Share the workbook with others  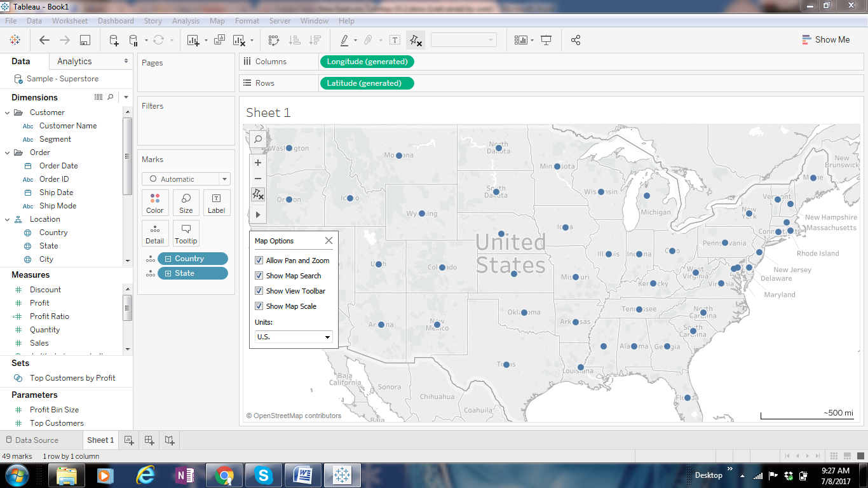click(576, 40)
